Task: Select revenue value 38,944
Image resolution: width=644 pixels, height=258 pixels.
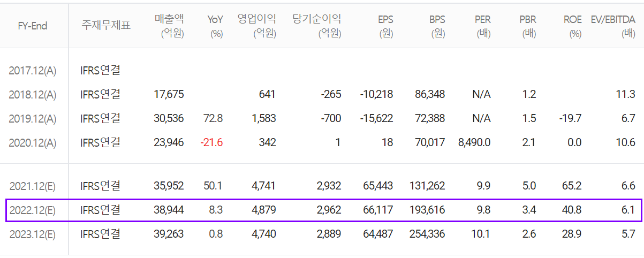Action: 169,210
